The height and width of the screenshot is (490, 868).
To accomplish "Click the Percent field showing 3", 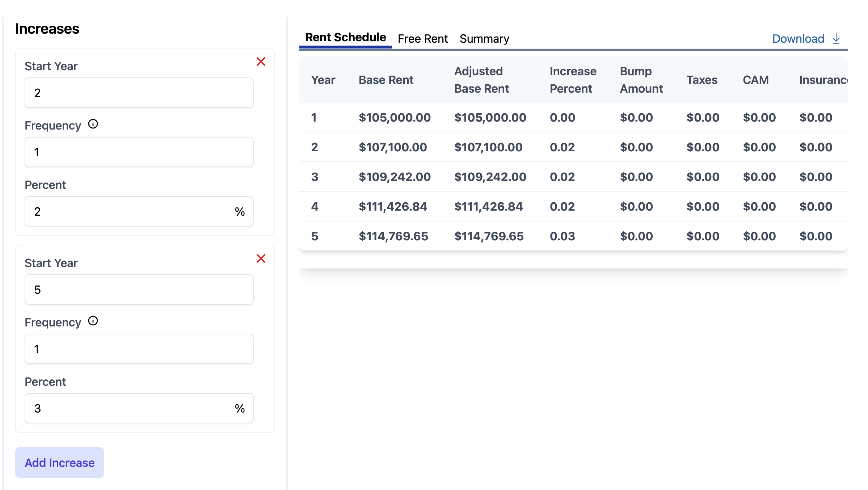I will 139,408.
